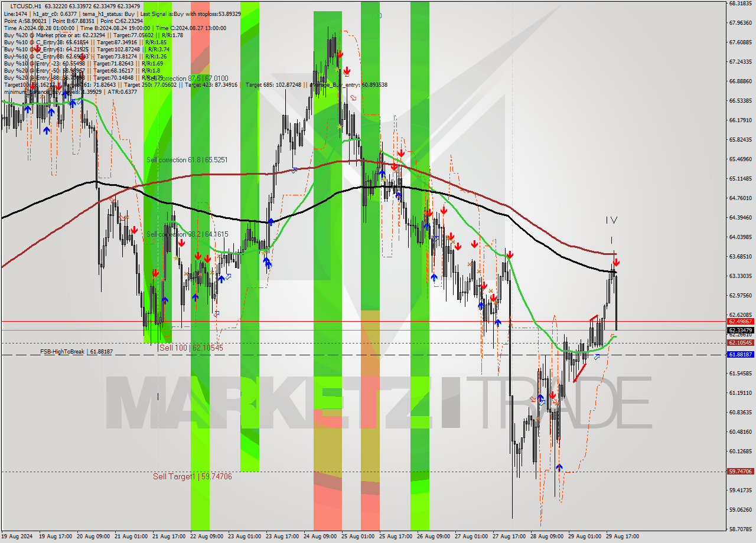Click the '19 Aug 2024' date label
Screen dimensions: 756x543
click(17, 537)
